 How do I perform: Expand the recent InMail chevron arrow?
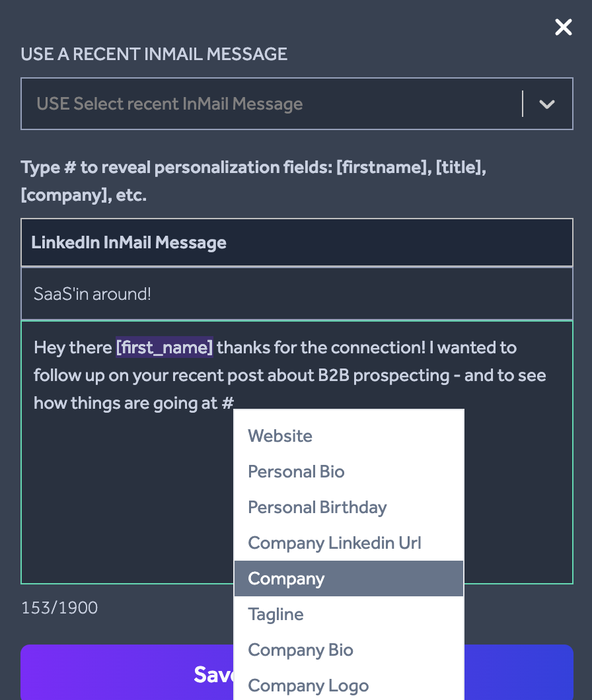click(547, 104)
